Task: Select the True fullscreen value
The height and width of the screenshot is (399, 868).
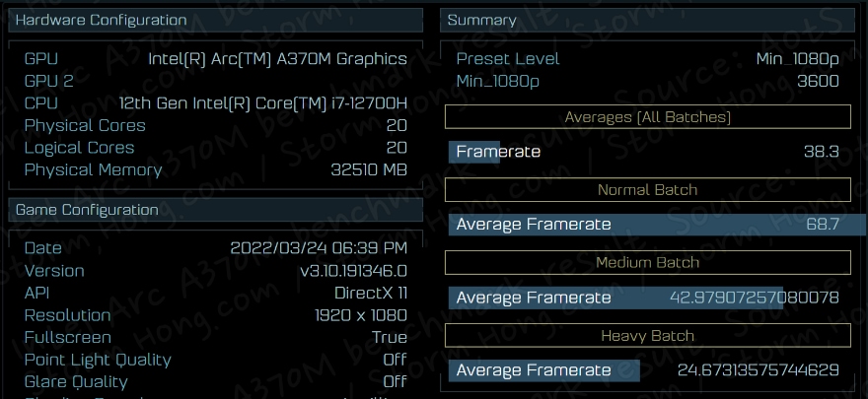Action: click(x=390, y=337)
